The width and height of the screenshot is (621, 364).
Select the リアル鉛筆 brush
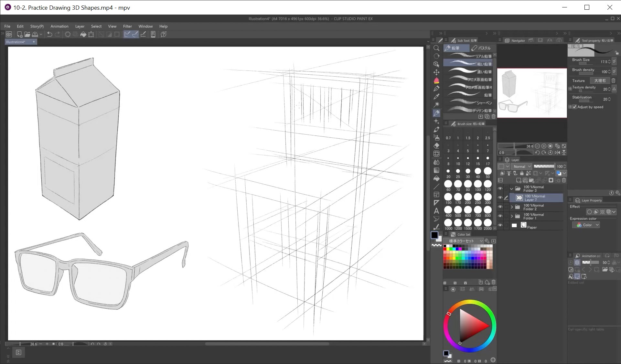[x=468, y=56]
